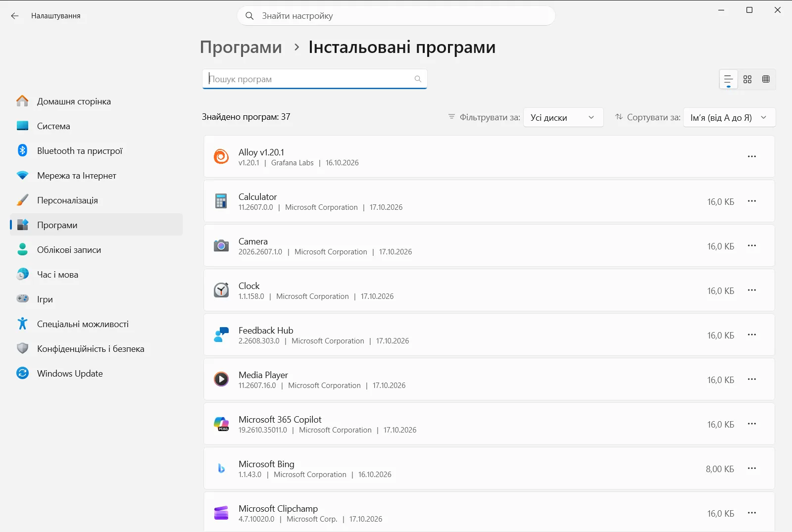Viewport: 792px width, 532px height.
Task: Click the Feedback Hub app icon
Action: click(221, 335)
